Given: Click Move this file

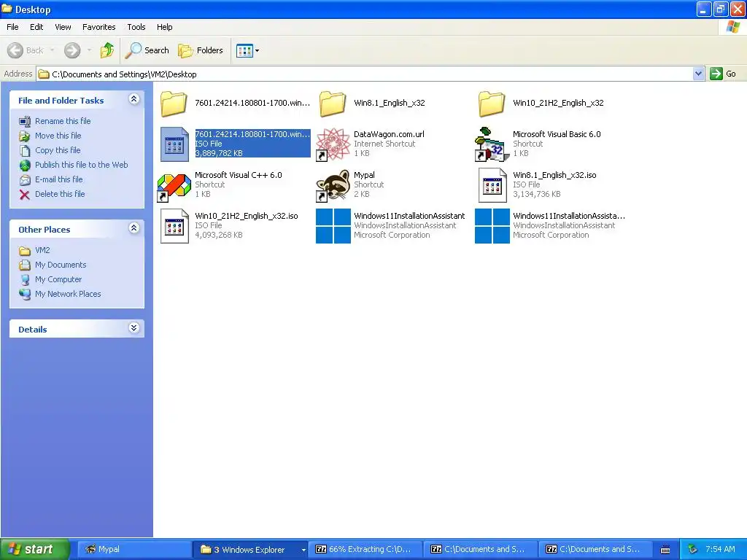Looking at the screenshot, I should coord(58,136).
